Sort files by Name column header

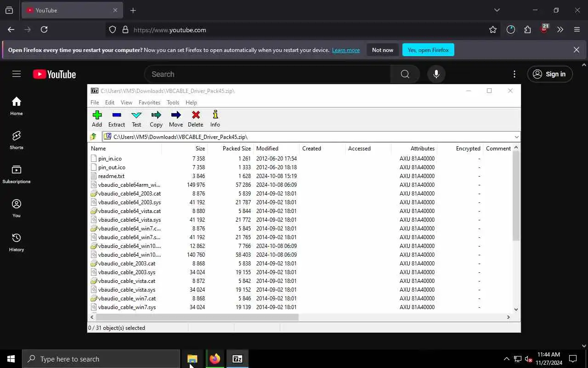pos(124,149)
